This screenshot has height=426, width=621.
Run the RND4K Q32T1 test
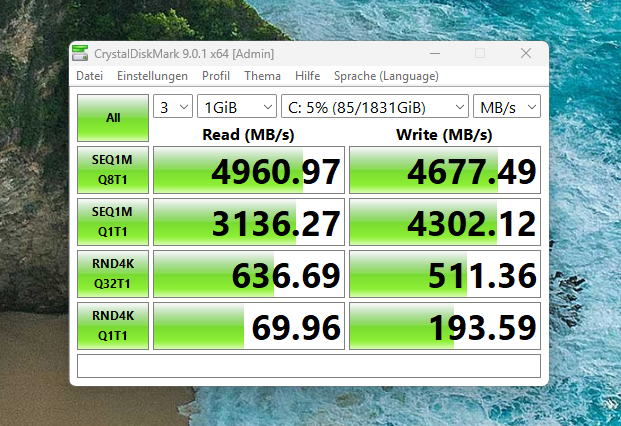tap(113, 274)
